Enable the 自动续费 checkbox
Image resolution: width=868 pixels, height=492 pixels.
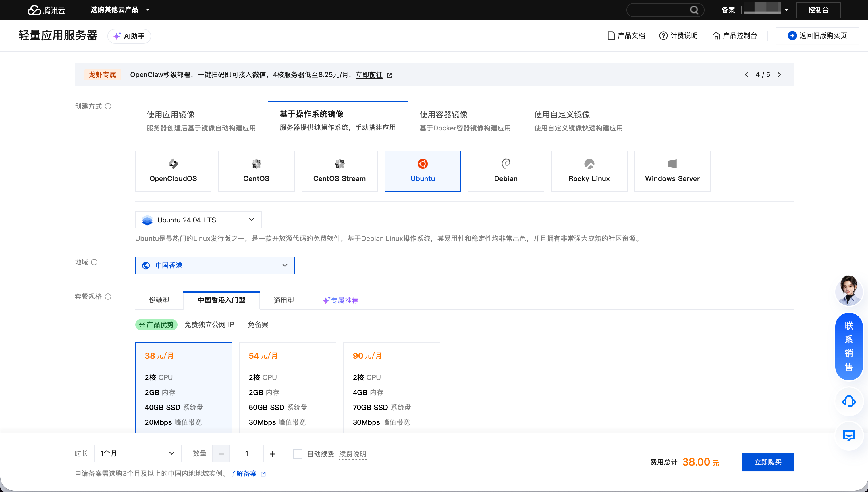298,454
